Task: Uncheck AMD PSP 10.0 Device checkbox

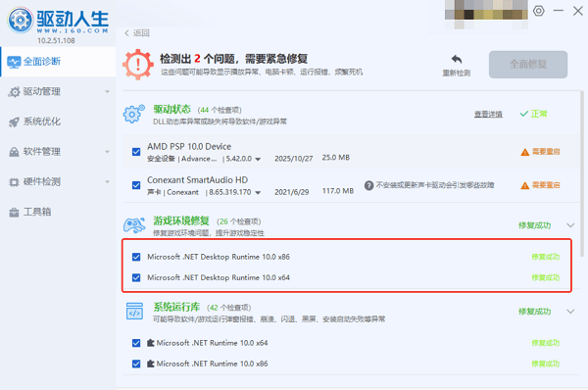Action: [x=136, y=152]
